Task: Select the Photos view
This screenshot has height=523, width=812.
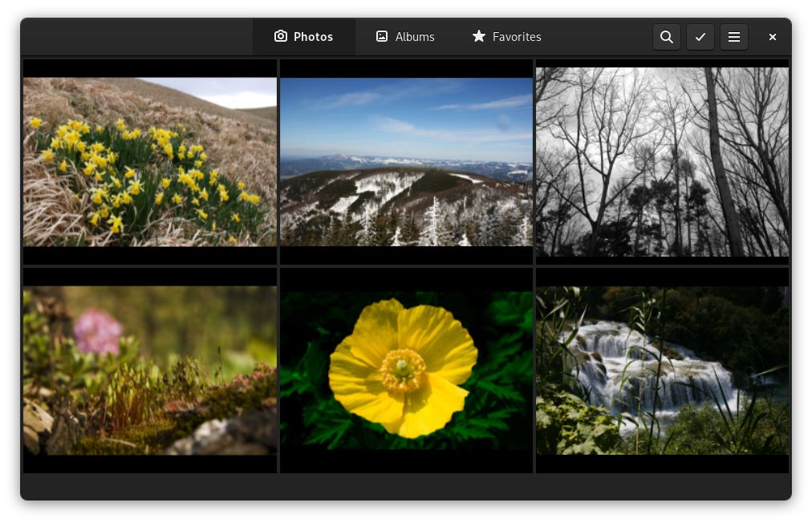Action: point(303,36)
